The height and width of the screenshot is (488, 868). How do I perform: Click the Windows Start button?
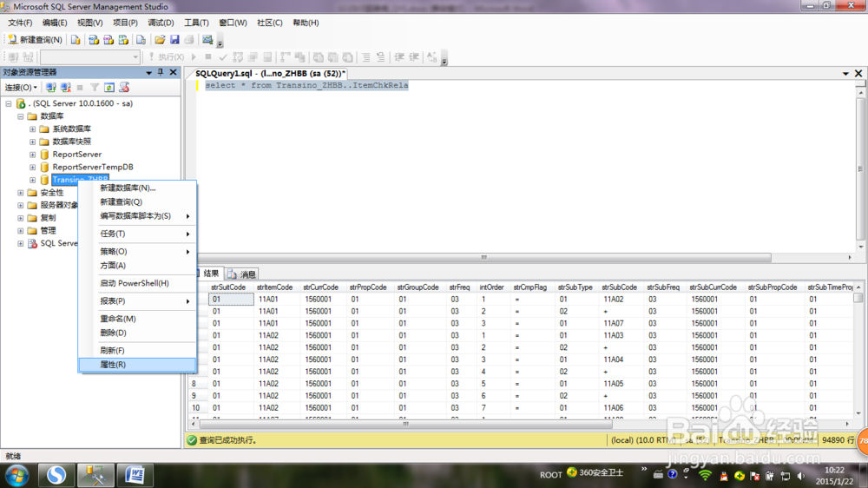[17, 476]
